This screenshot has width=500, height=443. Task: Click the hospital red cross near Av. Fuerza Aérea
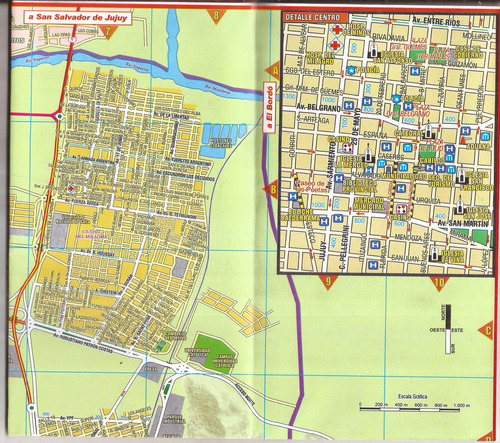pyautogui.click(x=70, y=188)
